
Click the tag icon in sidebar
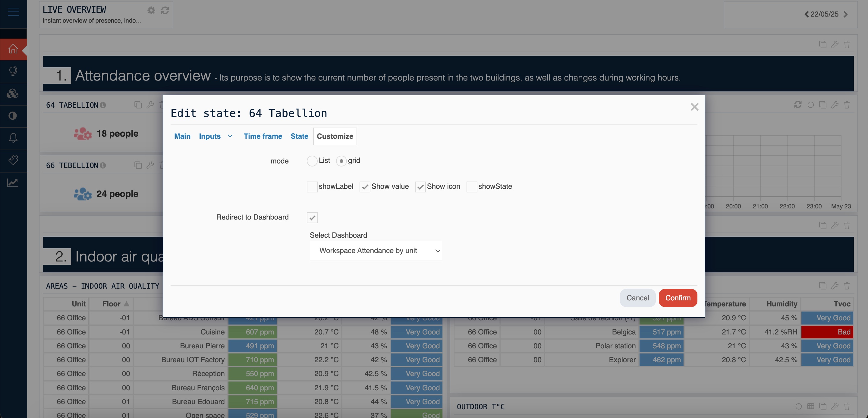point(13,160)
